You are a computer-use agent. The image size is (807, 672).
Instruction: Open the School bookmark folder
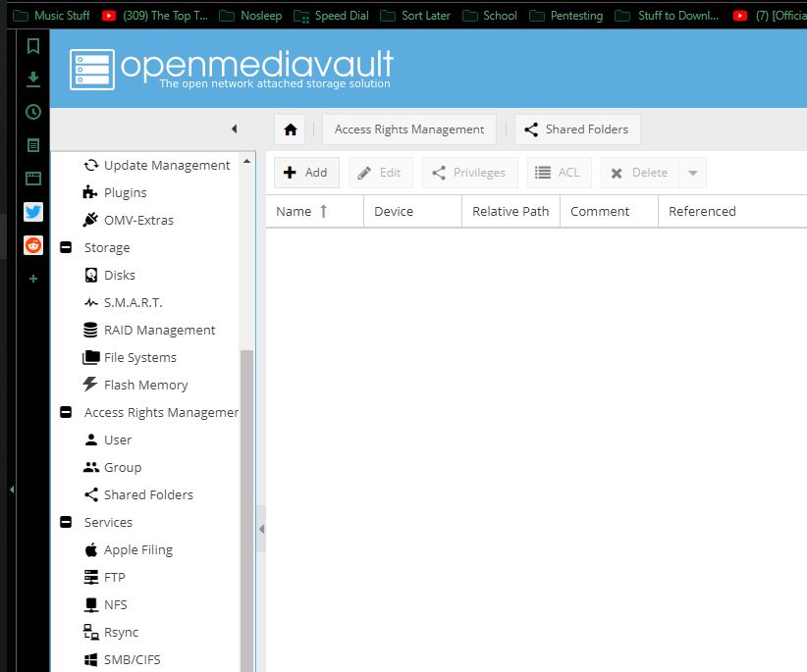(490, 16)
